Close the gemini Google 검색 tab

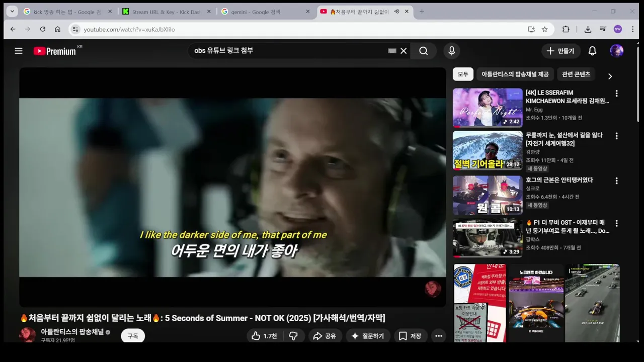(308, 12)
